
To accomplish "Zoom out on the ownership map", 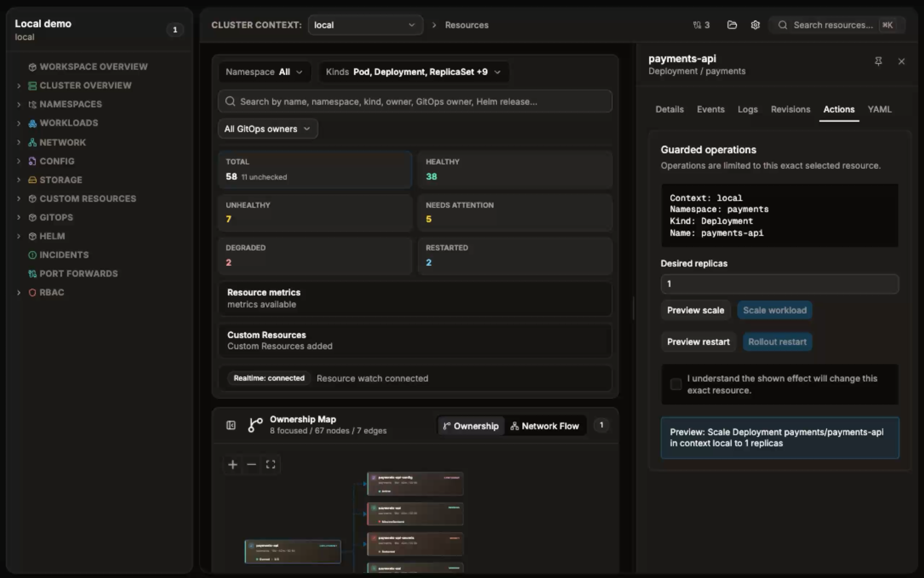I will tap(252, 465).
